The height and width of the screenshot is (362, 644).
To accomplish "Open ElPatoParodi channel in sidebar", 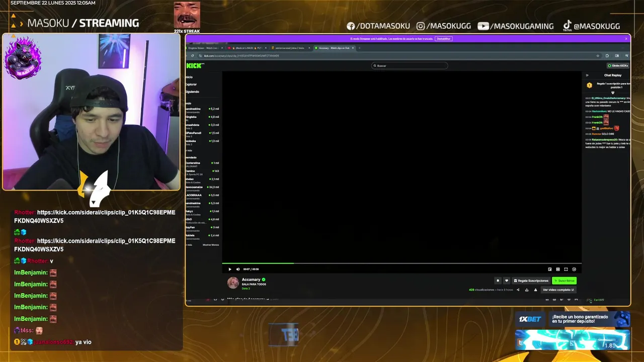I will pyautogui.click(x=202, y=134).
